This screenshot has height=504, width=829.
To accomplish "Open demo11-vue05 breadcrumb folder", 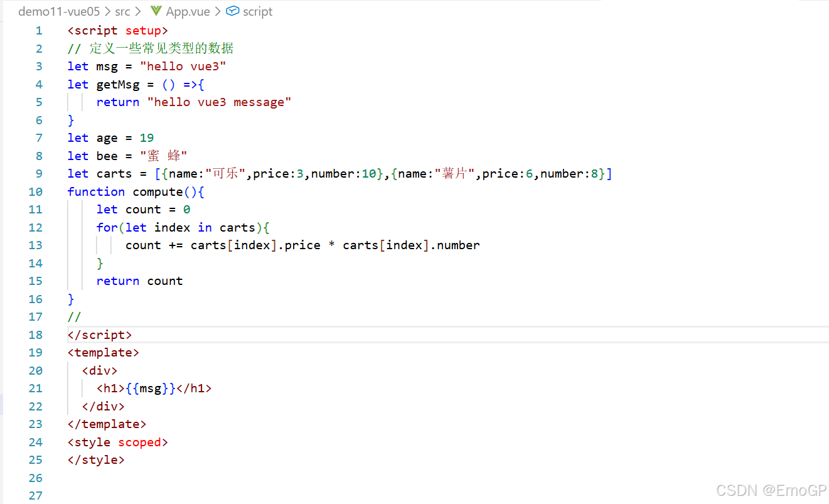I will click(58, 11).
